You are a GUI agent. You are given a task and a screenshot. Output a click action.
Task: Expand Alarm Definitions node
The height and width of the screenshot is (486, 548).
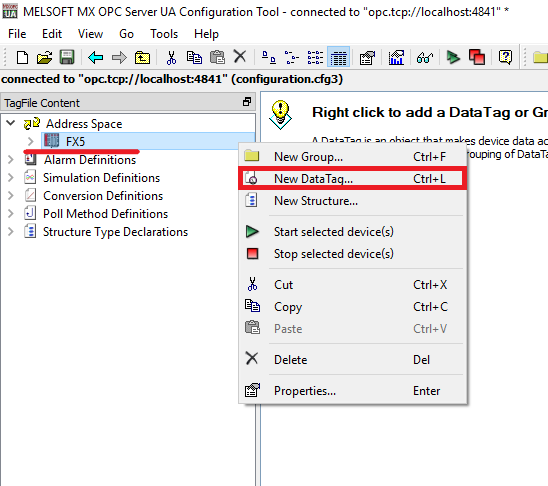point(11,160)
